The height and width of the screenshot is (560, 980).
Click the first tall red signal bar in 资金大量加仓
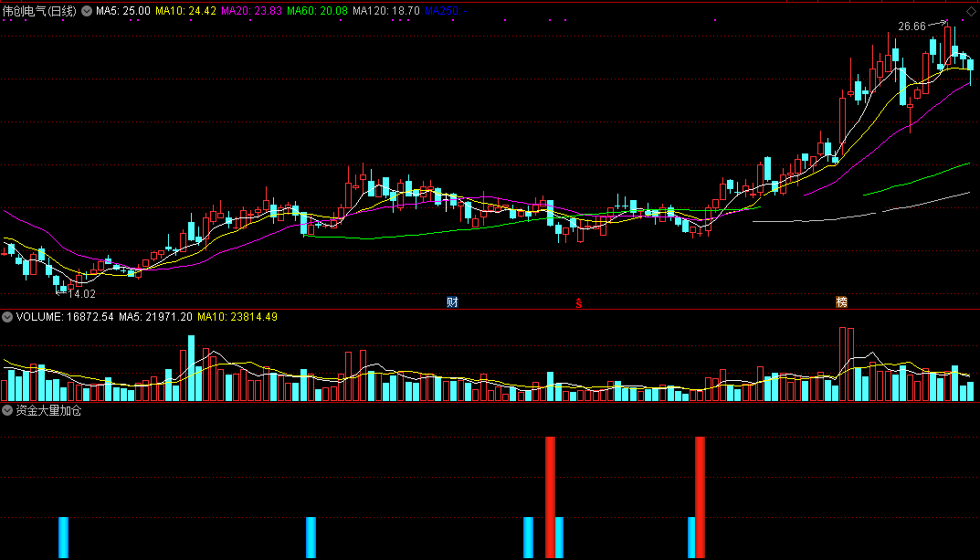(550, 498)
